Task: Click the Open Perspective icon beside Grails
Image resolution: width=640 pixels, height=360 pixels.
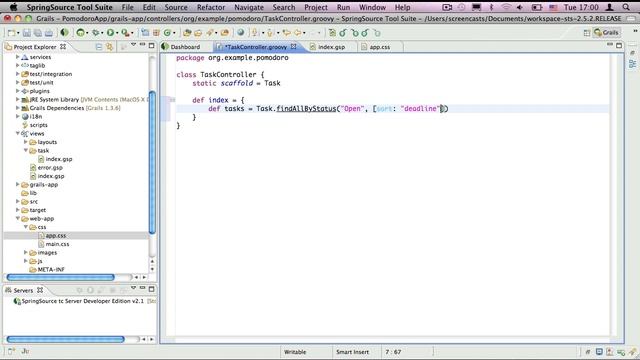Action: pos(587,33)
